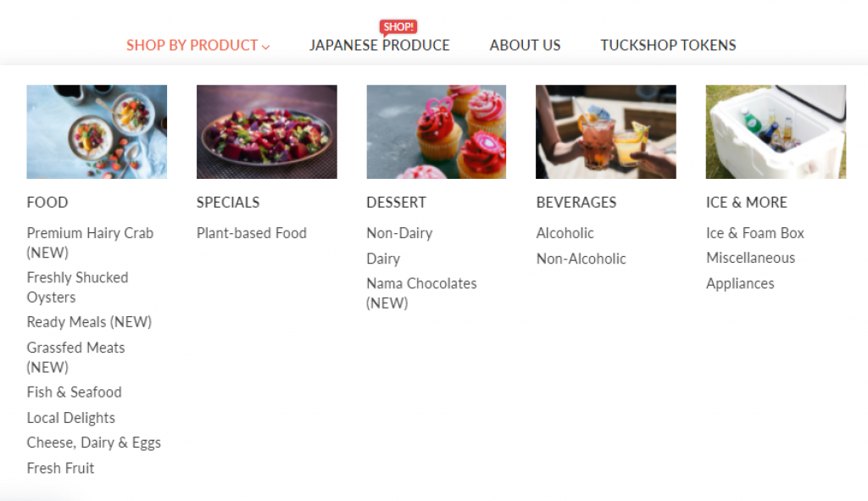868x501 pixels.
Task: Open the Japanese Produce menu item
Action: 379,46
